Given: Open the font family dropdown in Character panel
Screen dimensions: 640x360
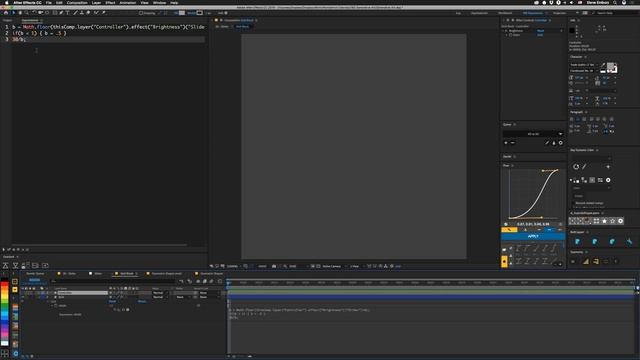Looking at the screenshot, I should click(584, 65).
